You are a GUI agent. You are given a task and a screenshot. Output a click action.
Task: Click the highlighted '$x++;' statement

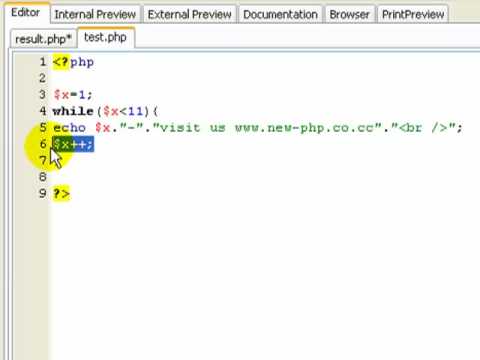(73, 144)
